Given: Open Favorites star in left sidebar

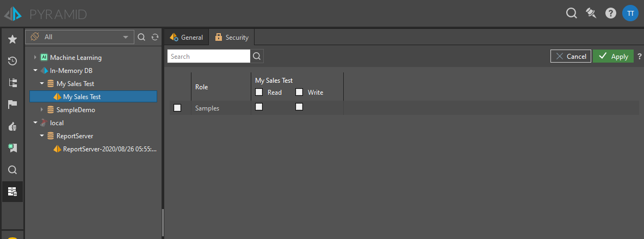Looking at the screenshot, I should (x=13, y=39).
